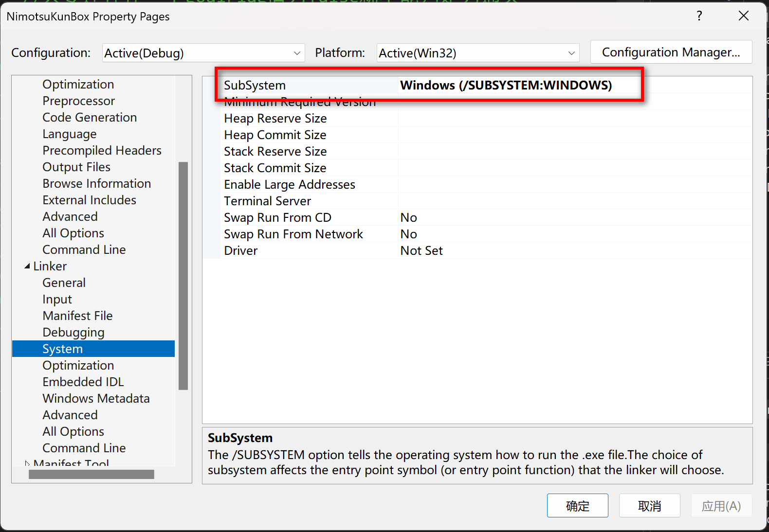Click the vertical scrollbar of the tree
Screen dimensions: 769x532
(x=183, y=276)
